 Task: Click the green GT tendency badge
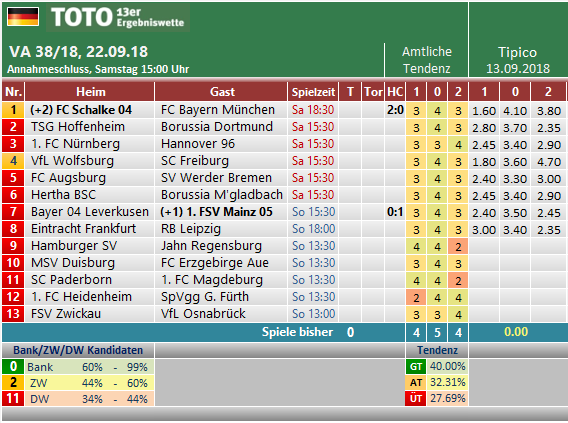415,367
